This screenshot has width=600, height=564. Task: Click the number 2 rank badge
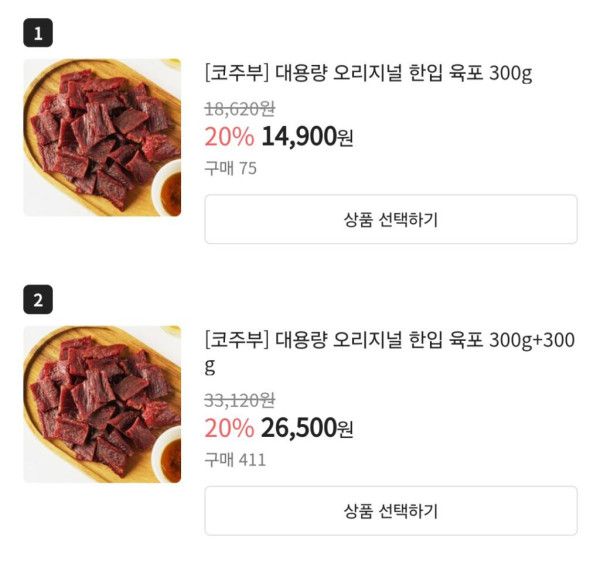[x=38, y=299]
